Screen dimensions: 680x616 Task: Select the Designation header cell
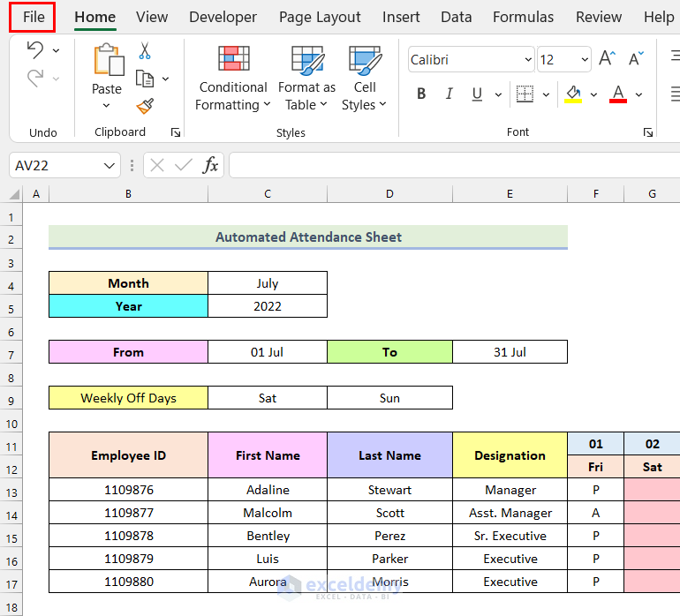(510, 455)
